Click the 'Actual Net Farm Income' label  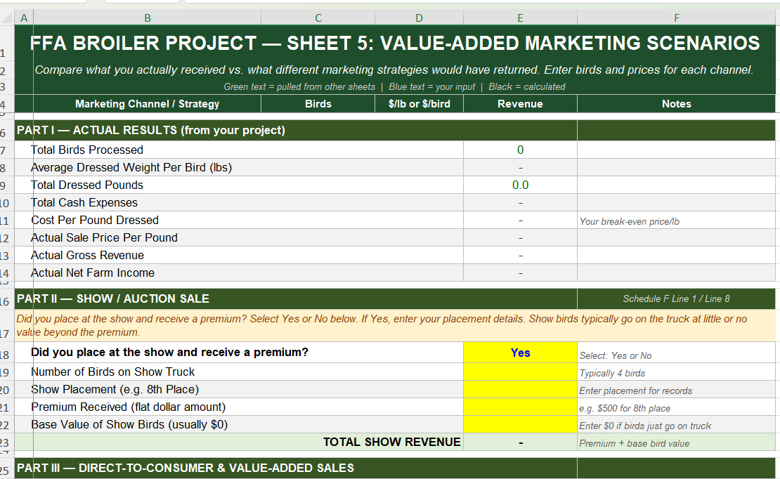pos(93,273)
